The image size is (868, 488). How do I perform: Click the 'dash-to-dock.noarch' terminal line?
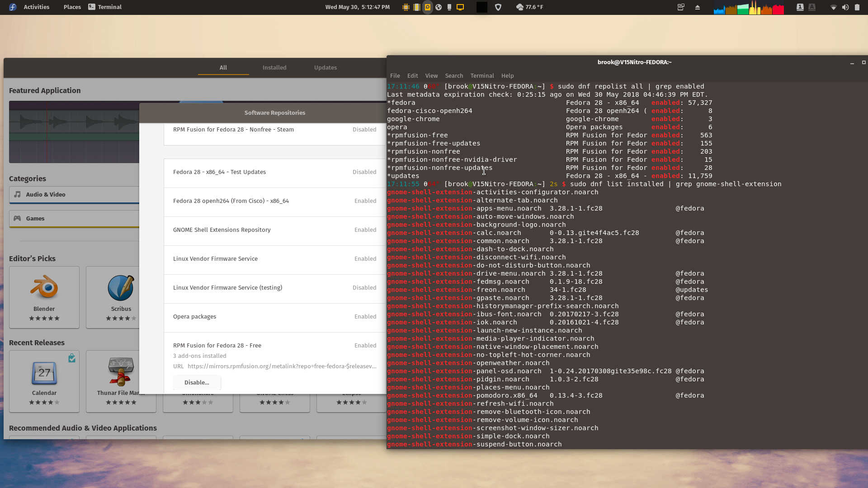(470, 249)
